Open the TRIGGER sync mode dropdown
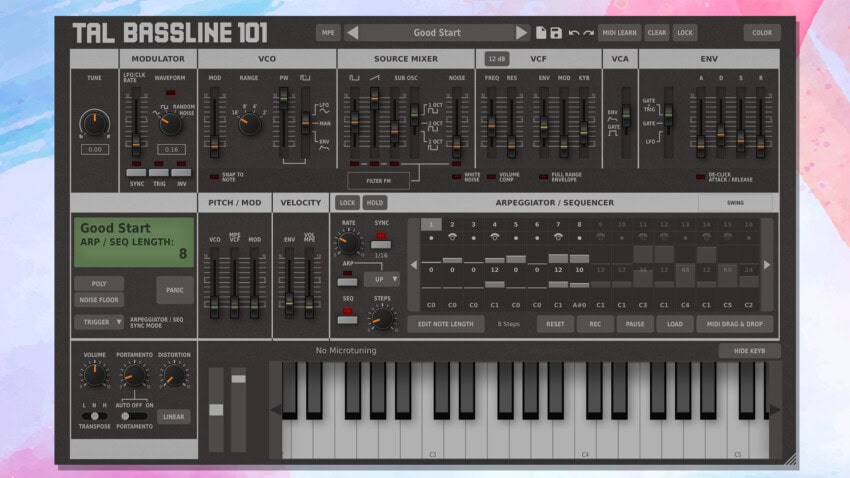Viewport: 850px width, 478px height. (99, 322)
